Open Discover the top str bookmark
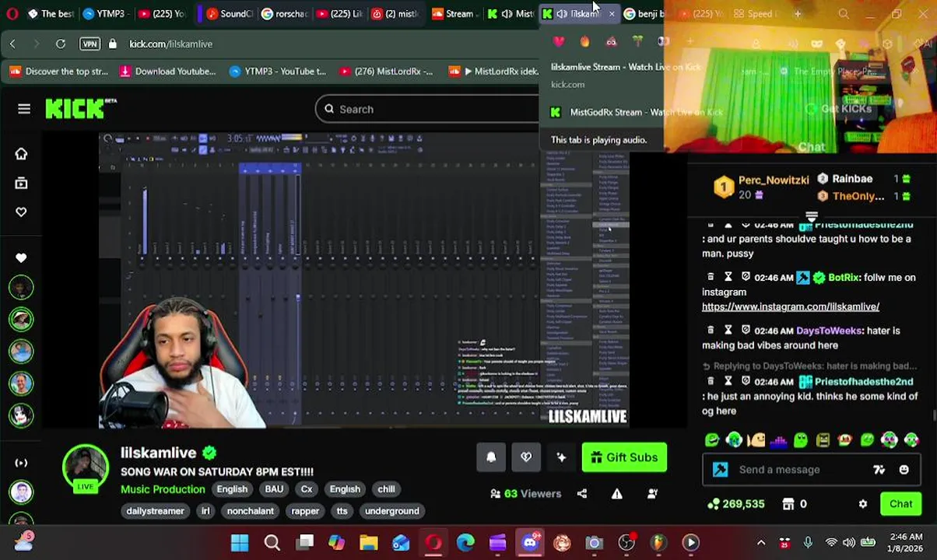Viewport: 937px width, 560px height. (59, 72)
